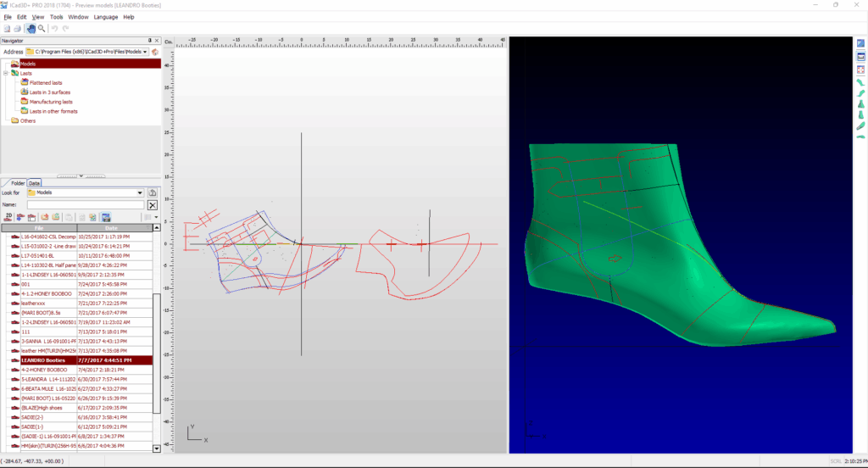
Task: Select the pan hand tool
Action: click(x=31, y=28)
